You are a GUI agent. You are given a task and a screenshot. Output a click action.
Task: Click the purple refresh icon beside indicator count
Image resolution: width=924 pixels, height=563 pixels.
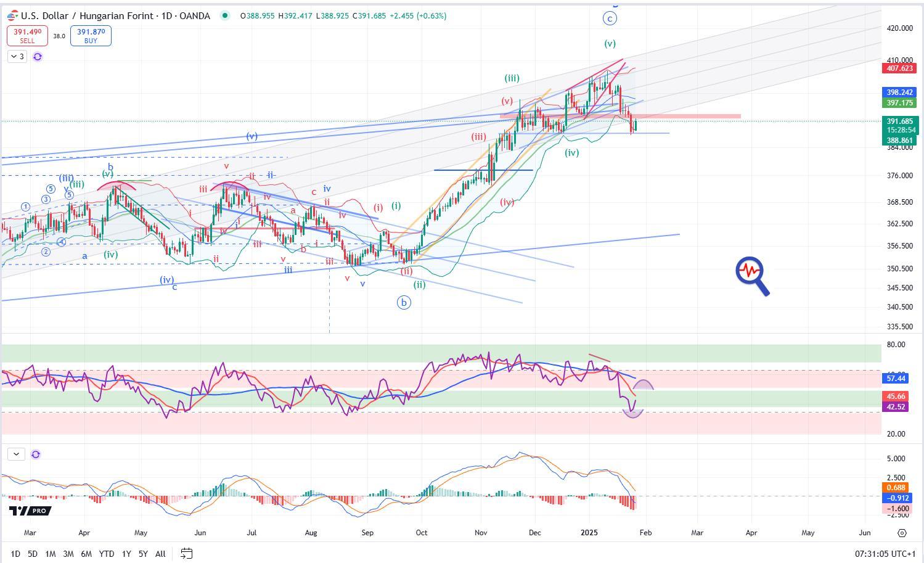(38, 57)
